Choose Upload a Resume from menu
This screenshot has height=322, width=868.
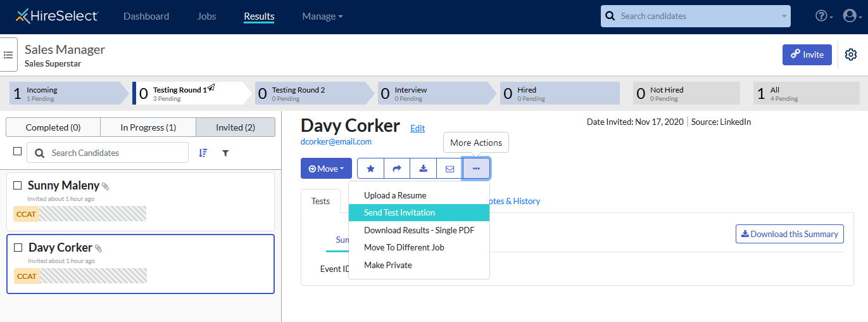point(419,195)
